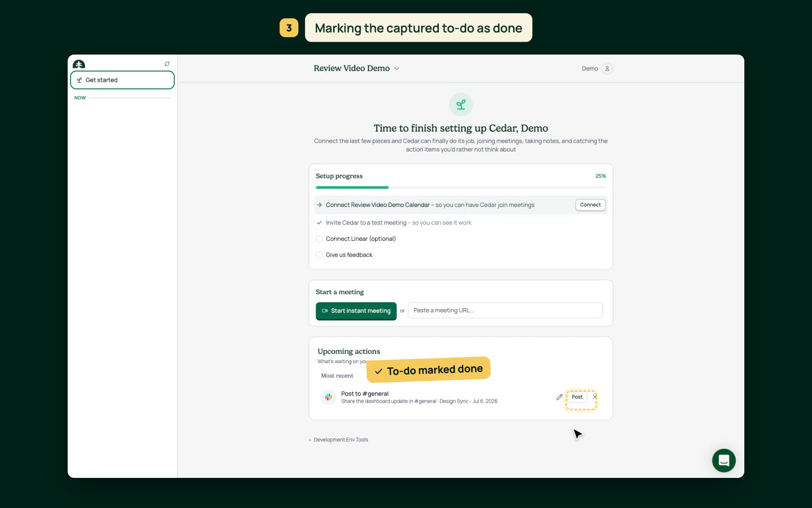This screenshot has width=812, height=508.
Task: Click the Setup progress bar
Action: click(x=461, y=187)
